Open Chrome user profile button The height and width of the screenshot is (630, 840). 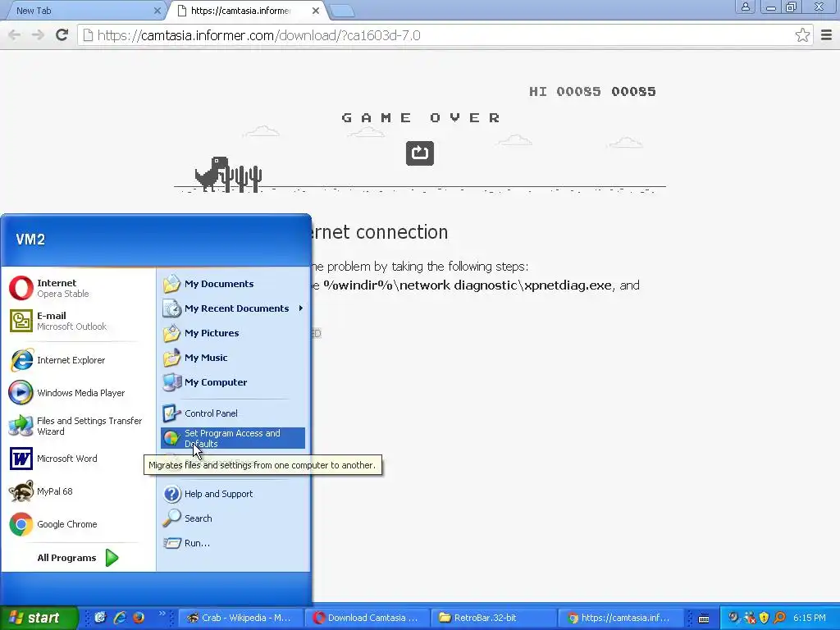[745, 7]
